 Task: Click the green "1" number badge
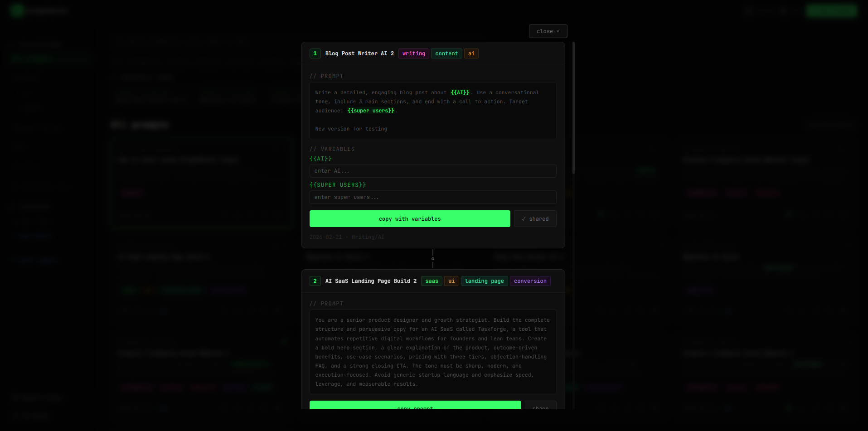(315, 53)
